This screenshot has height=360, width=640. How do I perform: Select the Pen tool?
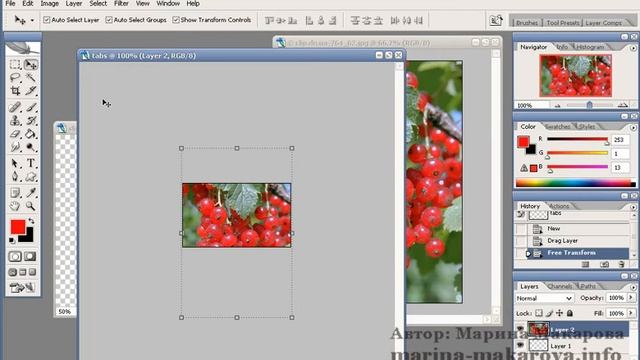(15, 176)
